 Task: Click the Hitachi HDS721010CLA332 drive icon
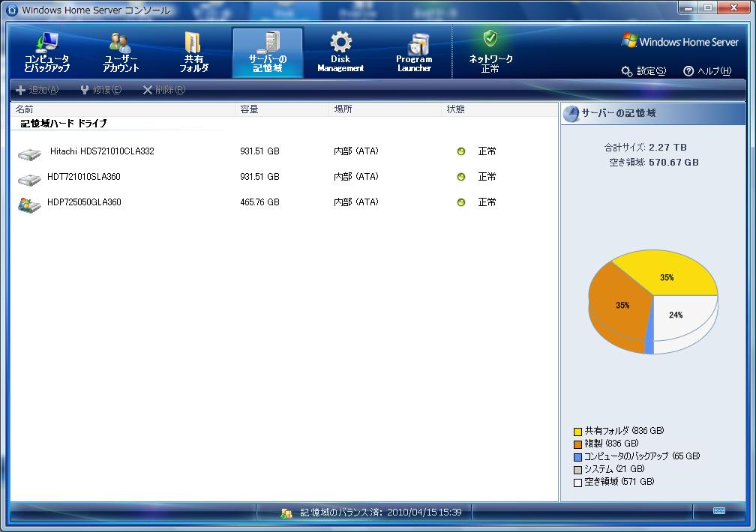(x=29, y=153)
